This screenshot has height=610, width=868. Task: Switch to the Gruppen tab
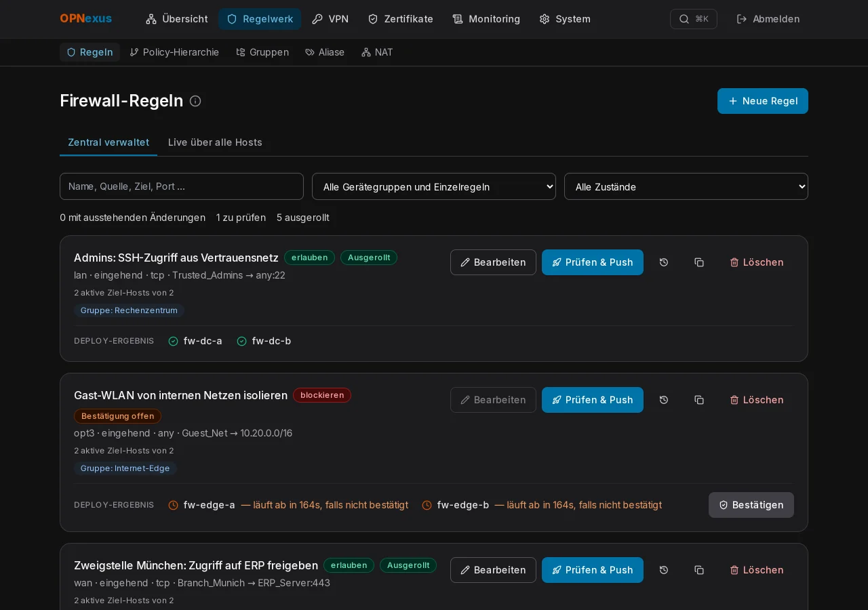[x=262, y=52]
